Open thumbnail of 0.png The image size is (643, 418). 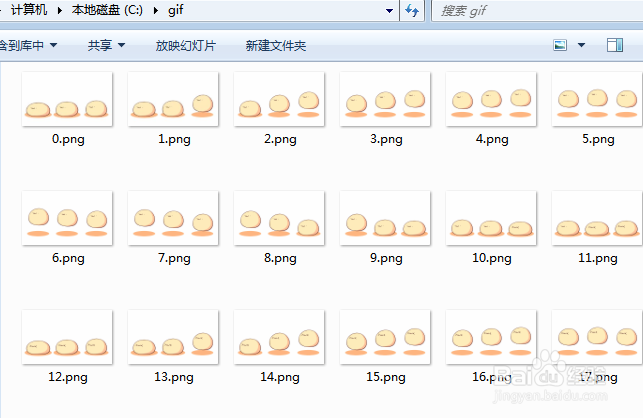(67, 99)
